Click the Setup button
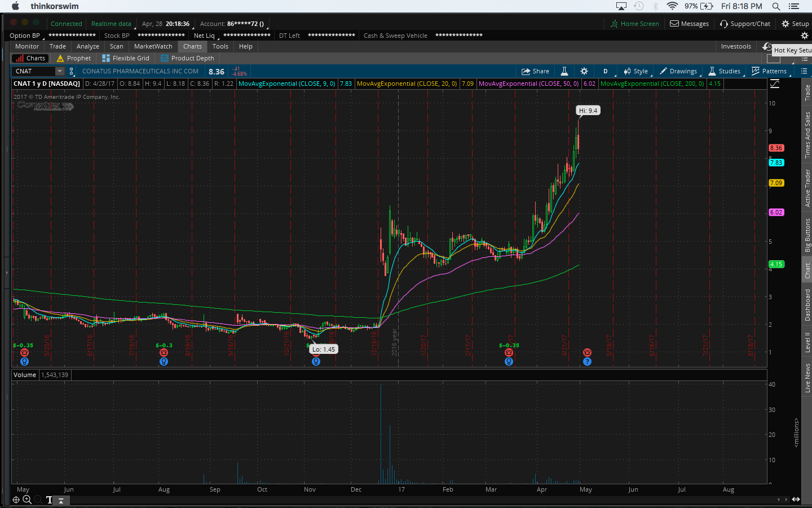Viewport: 812px width, 508px height. [795, 24]
